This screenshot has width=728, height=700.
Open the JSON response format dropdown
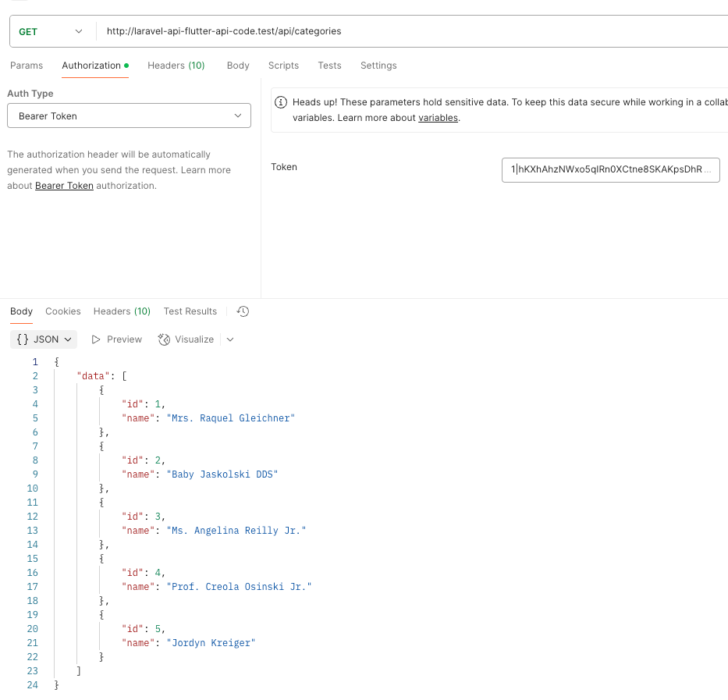tap(44, 339)
